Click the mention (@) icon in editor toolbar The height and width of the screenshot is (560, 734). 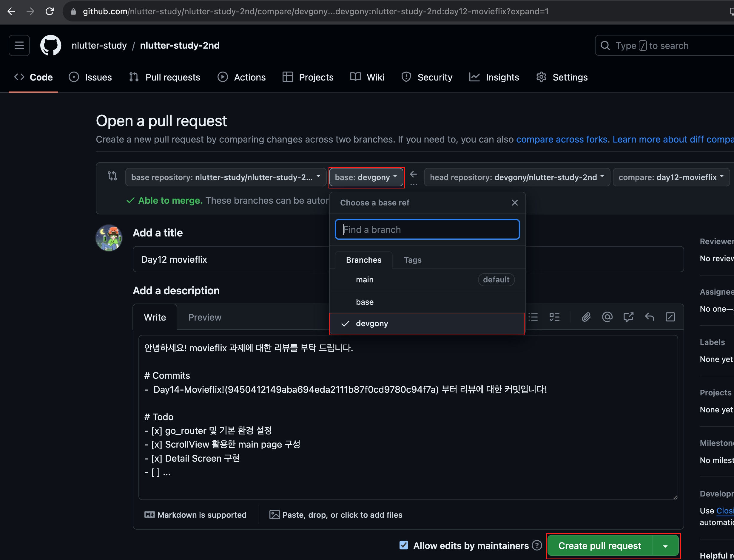click(x=607, y=317)
